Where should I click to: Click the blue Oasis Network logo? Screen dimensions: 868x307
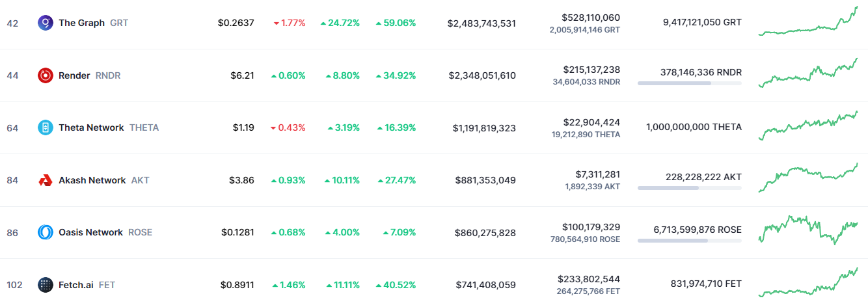(46, 232)
